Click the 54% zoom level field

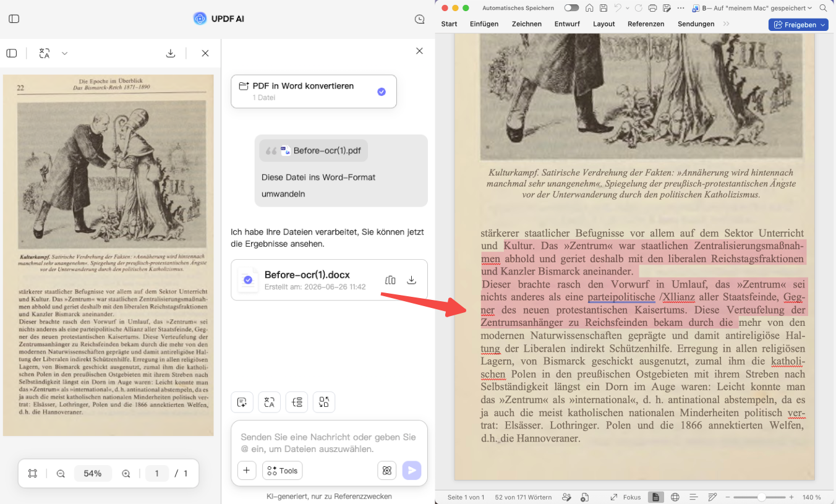pyautogui.click(x=93, y=474)
